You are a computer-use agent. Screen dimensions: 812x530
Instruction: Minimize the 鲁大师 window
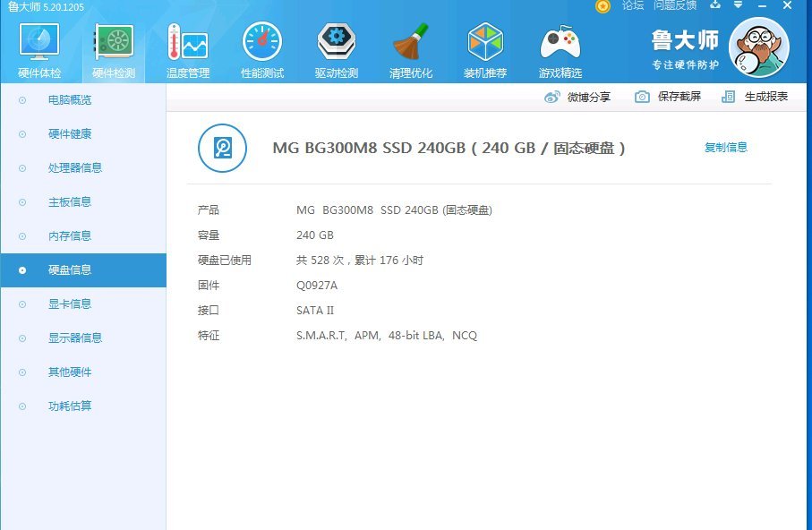click(x=762, y=5)
